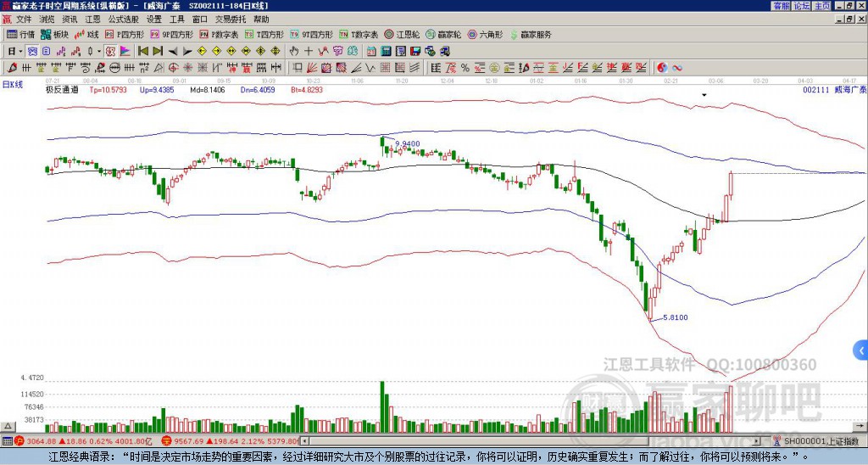Select the crosshair cursor tool
The image size is (868, 465).
(x=309, y=51)
